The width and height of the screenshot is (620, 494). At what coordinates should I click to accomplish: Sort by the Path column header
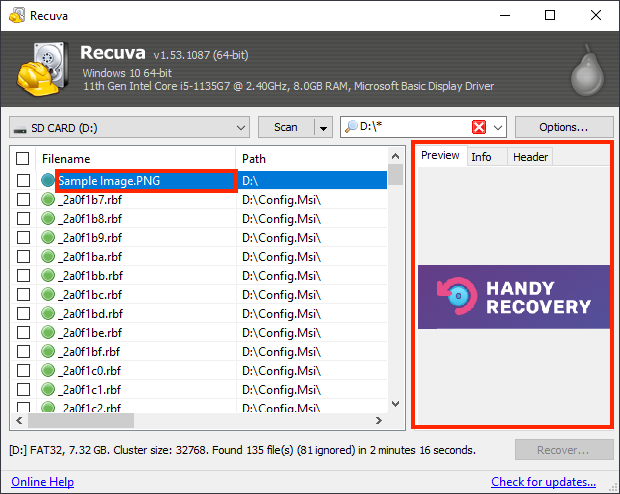[312, 159]
